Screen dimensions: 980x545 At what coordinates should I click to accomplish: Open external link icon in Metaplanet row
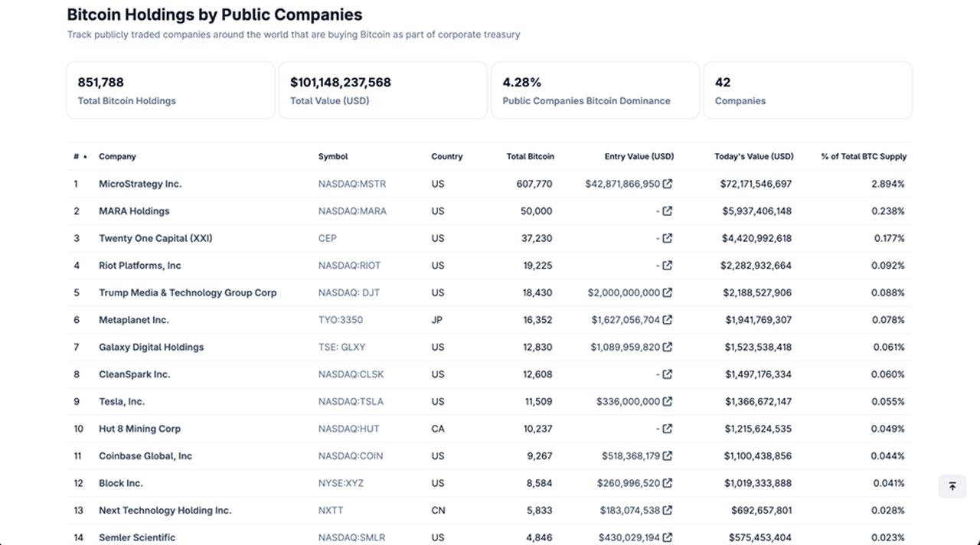click(x=668, y=320)
